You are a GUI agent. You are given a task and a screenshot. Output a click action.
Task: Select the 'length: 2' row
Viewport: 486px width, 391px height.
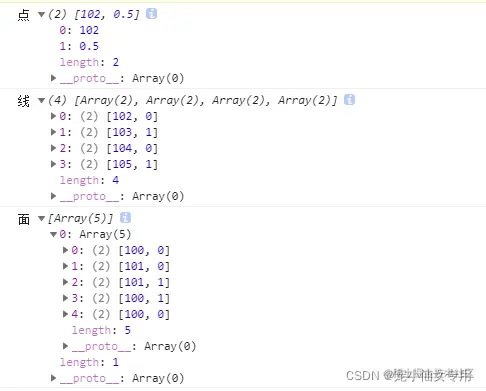point(89,62)
